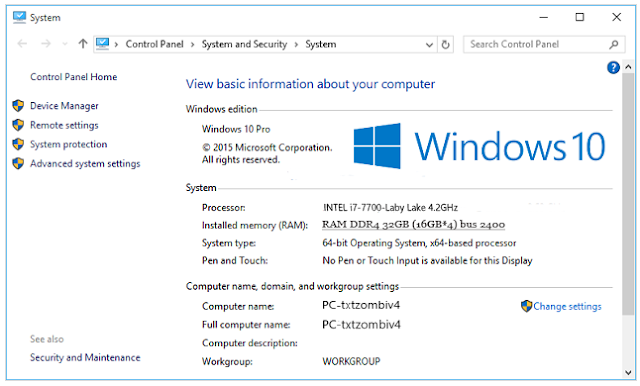Refresh the System page
This screenshot has width=640, height=386.
pos(445,44)
